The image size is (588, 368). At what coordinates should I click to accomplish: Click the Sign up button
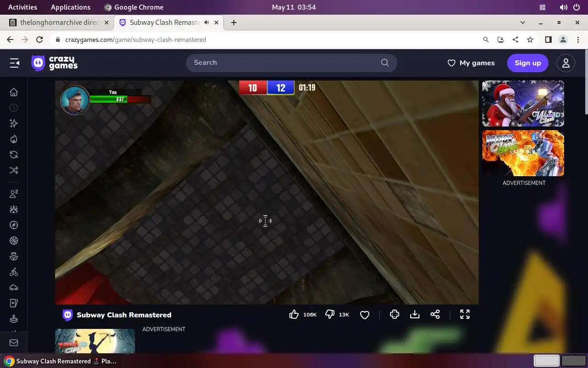click(528, 63)
